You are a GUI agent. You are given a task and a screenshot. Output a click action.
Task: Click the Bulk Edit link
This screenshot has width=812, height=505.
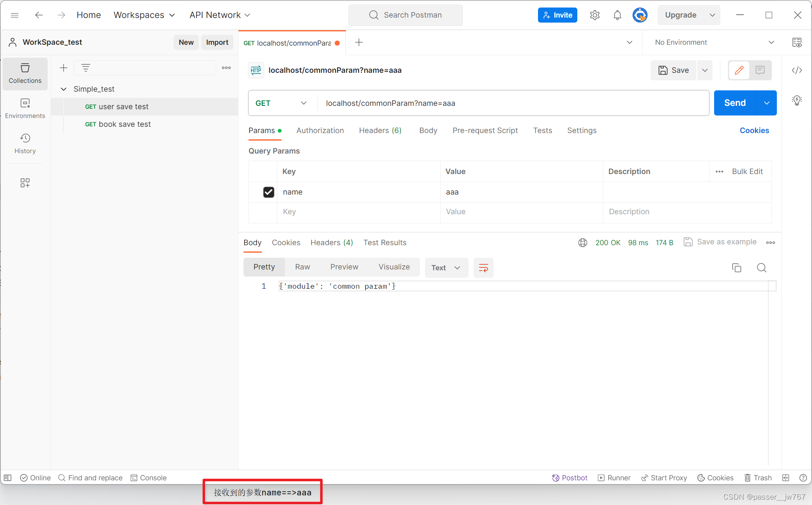[x=748, y=171]
